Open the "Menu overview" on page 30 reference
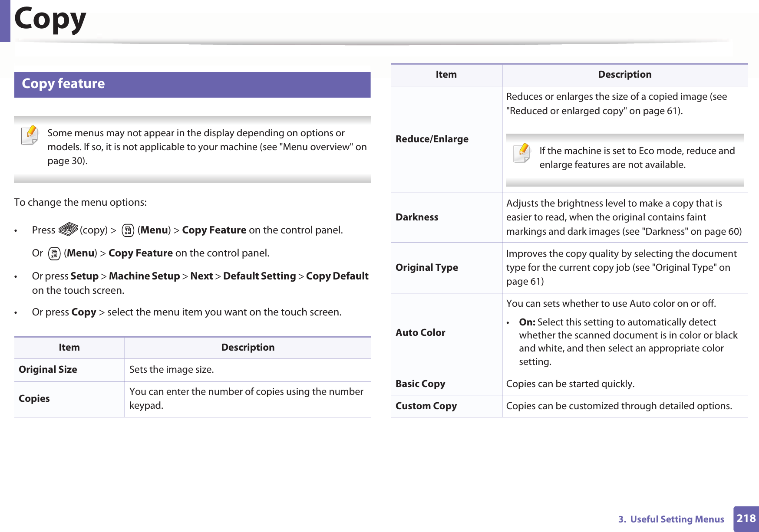This screenshot has height=532, width=759. pyautogui.click(x=207, y=154)
